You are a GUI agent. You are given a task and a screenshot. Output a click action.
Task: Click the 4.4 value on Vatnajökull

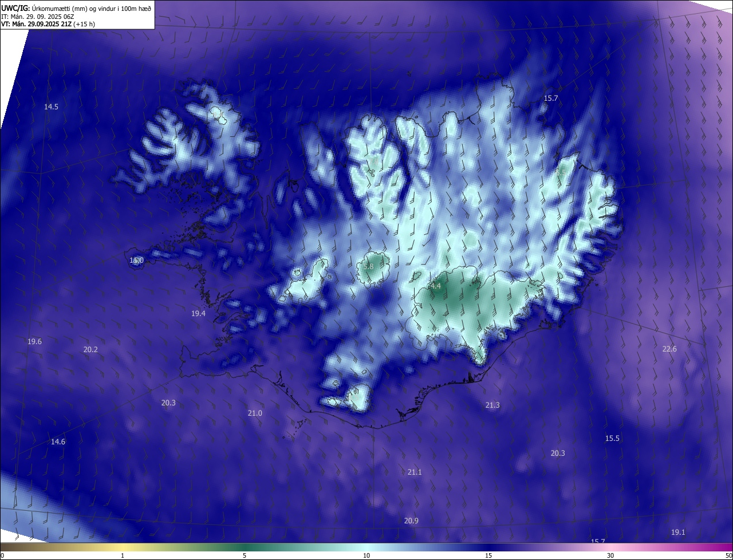(x=436, y=286)
